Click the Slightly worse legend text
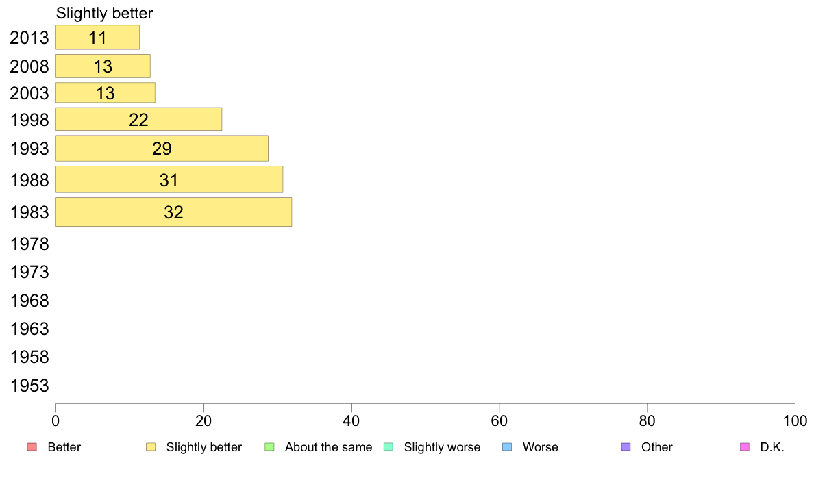The width and height of the screenshot is (814, 504). pos(443,447)
